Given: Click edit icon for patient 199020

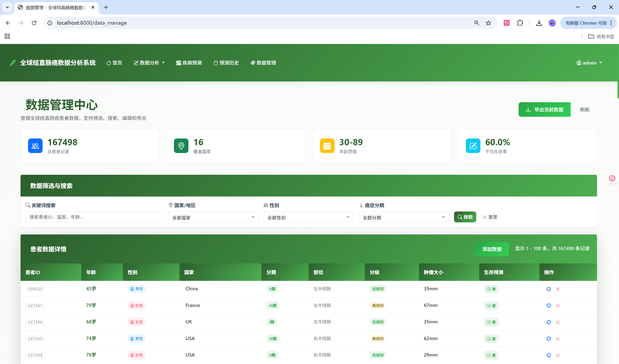Looking at the screenshot, I should [549, 289].
